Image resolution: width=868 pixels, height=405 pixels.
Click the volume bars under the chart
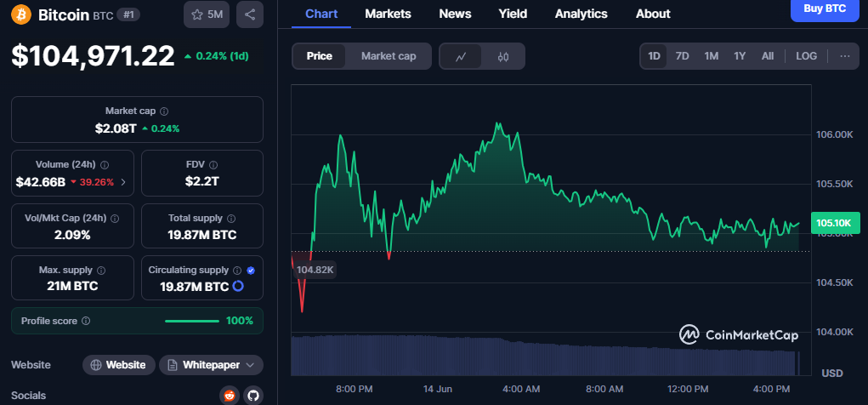[545, 355]
